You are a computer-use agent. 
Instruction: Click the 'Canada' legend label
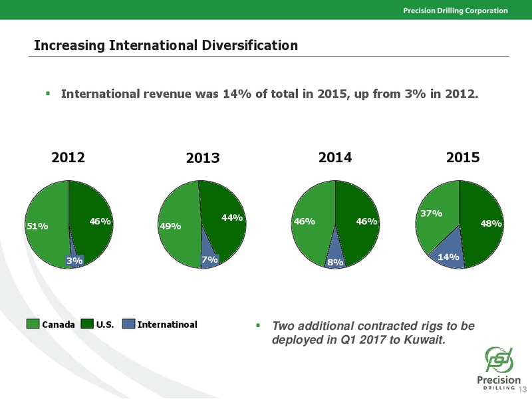[x=59, y=325]
